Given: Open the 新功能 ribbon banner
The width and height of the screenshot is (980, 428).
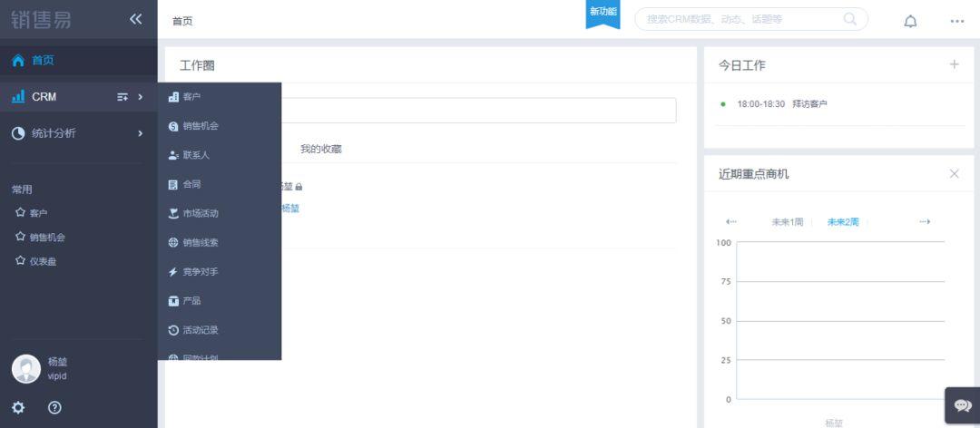Looking at the screenshot, I should pyautogui.click(x=603, y=14).
